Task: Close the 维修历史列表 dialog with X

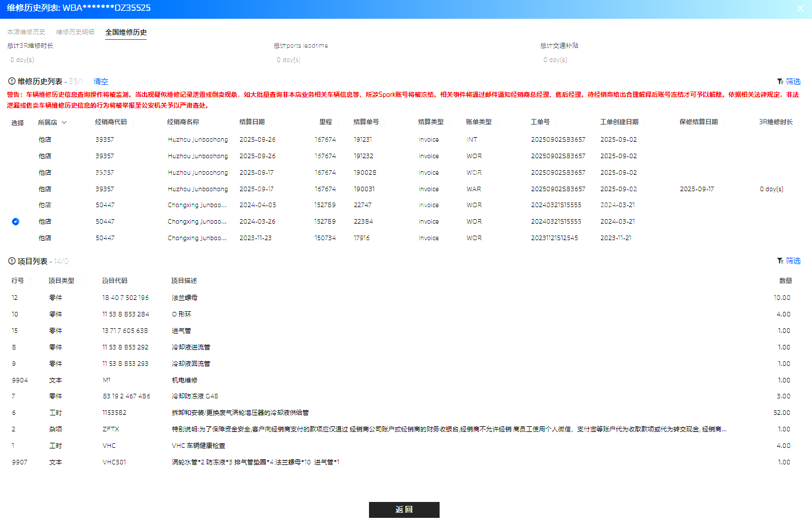Action: point(800,9)
